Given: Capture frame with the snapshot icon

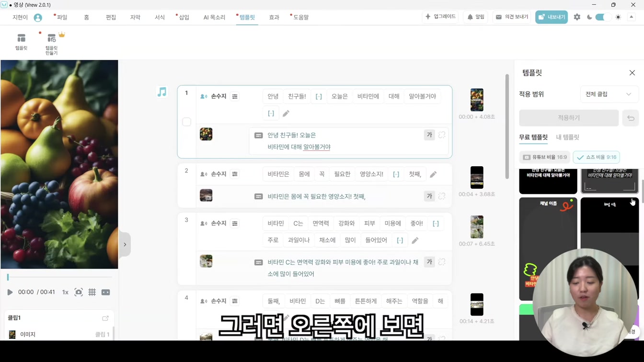Looking at the screenshot, I should coord(79,292).
